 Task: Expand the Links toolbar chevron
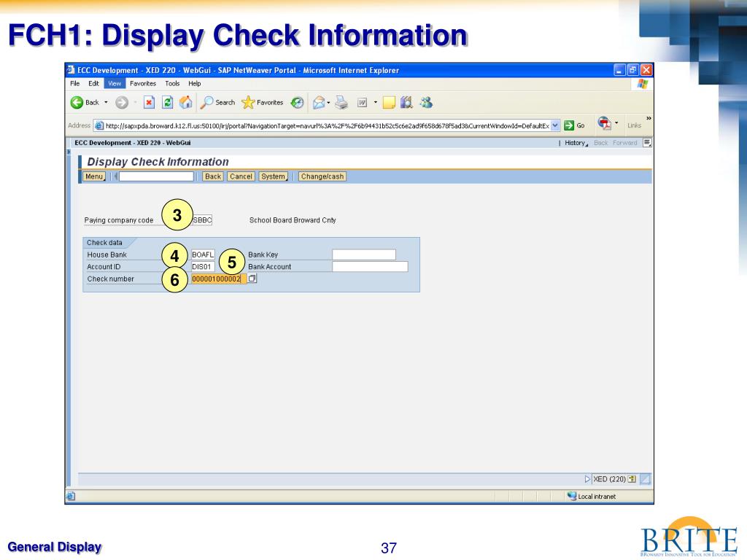click(x=649, y=118)
